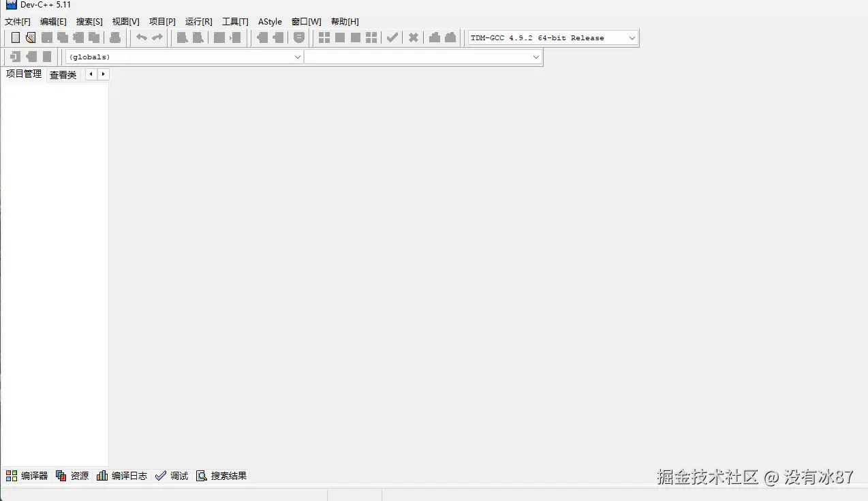Viewport: 868px width, 501px height.
Task: Click the Rebuild All icon
Action: pyautogui.click(x=371, y=38)
